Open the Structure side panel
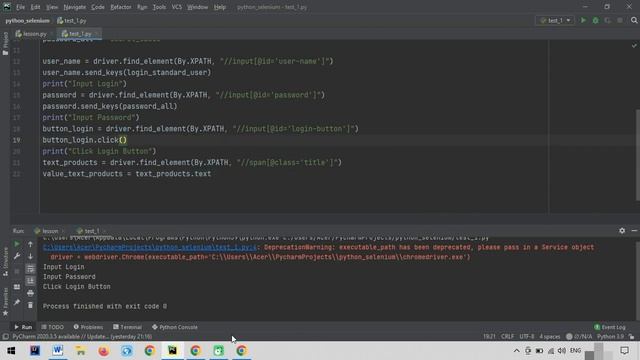The width and height of the screenshot is (640, 360). (x=5, y=262)
